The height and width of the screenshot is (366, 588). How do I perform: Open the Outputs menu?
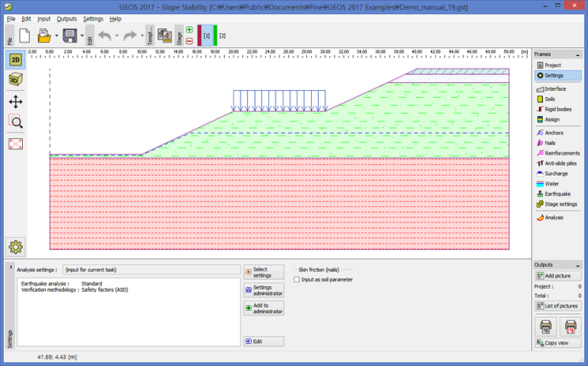coord(66,18)
